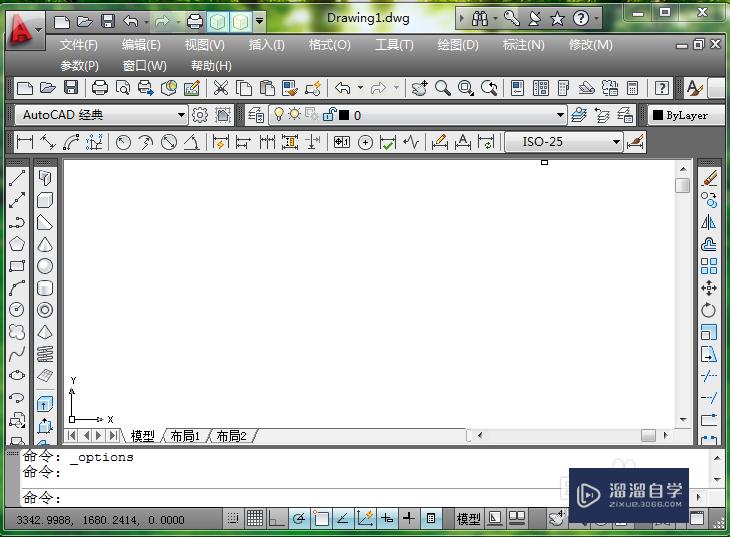This screenshot has height=537, width=730.
Task: Expand the help question mark dropdown
Action: [596, 19]
